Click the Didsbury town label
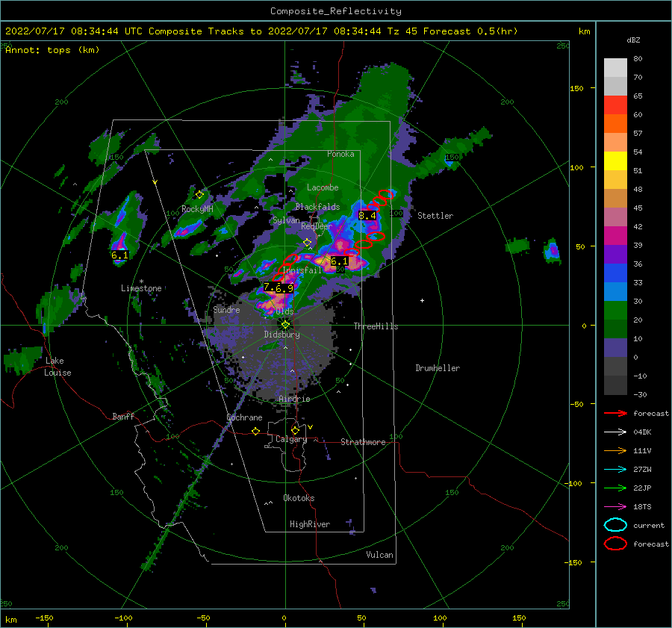 coord(282,335)
